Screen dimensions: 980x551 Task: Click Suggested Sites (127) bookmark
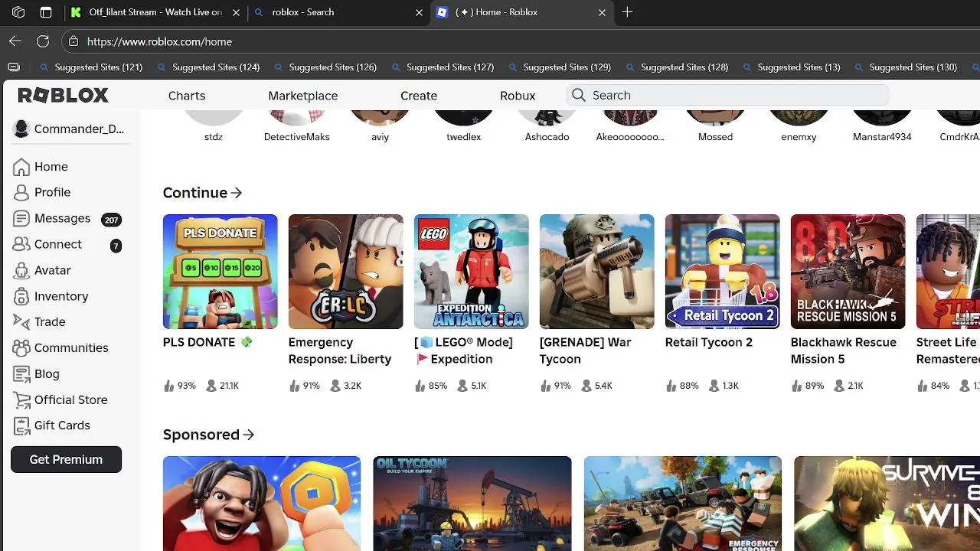pos(443,67)
